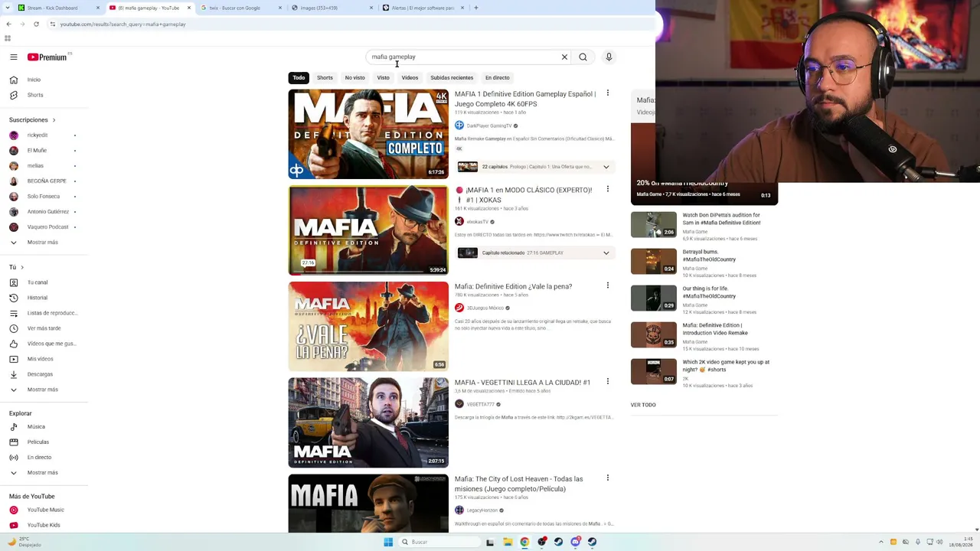Reload the page in Chrome
980x551 pixels.
pyautogui.click(x=36, y=24)
